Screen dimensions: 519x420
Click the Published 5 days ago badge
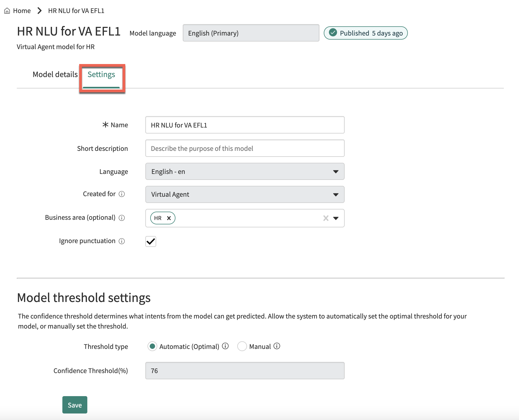click(366, 33)
